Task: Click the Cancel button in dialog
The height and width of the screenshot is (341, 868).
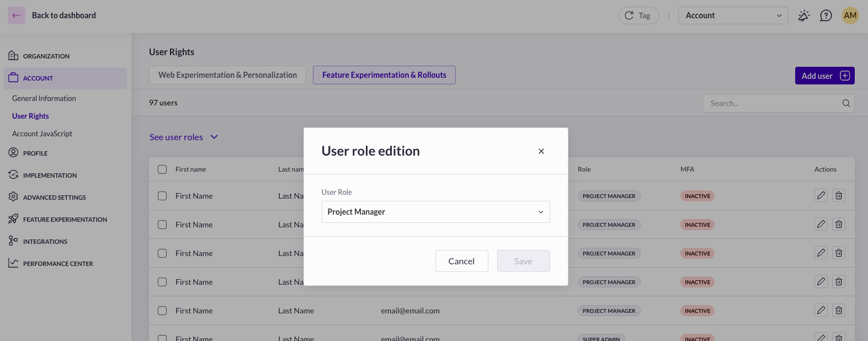Action: [461, 261]
